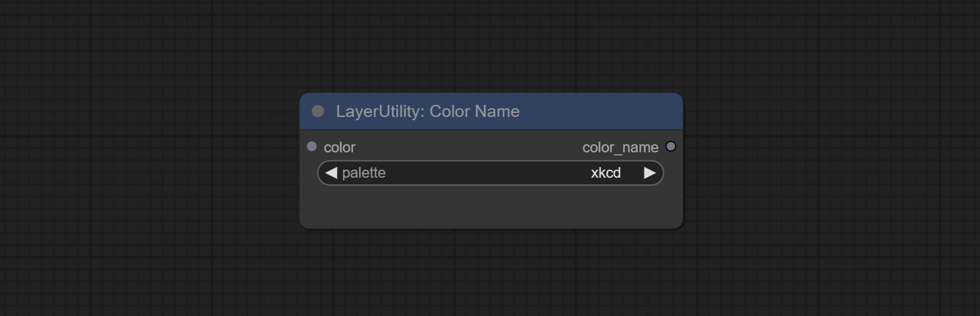This screenshot has width=980, height=316.
Task: Click the "palette" widget label
Action: point(364,173)
